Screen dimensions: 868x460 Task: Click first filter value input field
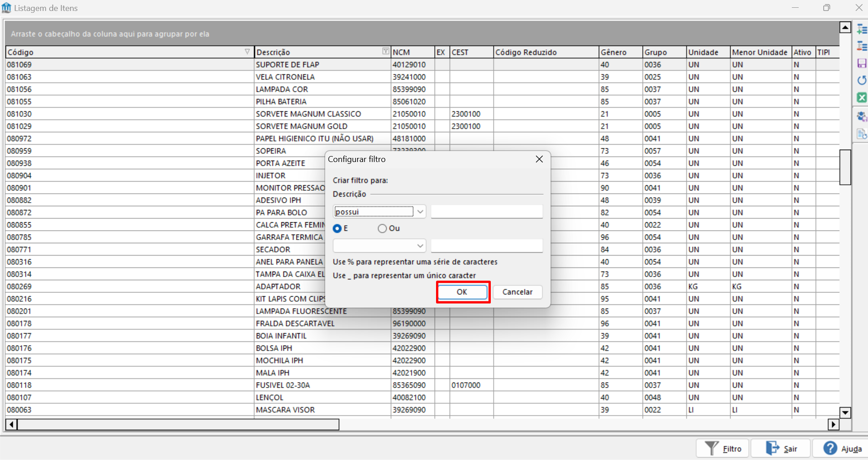[x=487, y=212]
